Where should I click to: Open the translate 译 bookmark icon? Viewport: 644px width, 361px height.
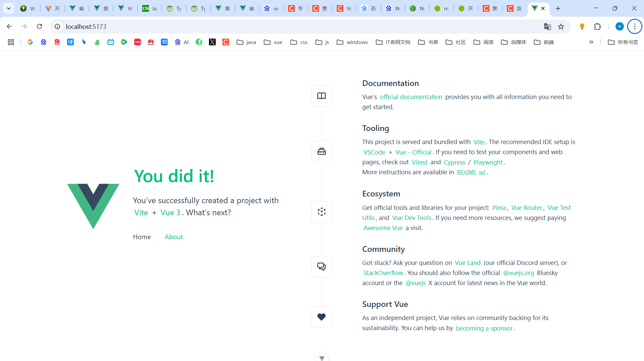(70, 42)
